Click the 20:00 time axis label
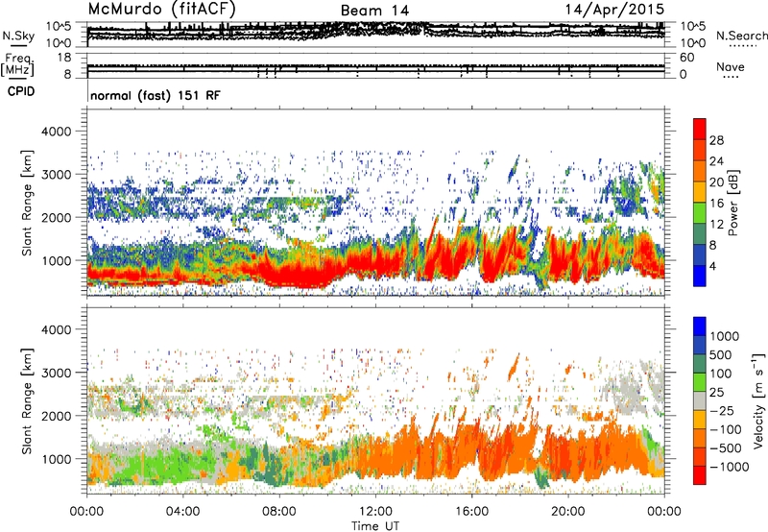This screenshot has height=532, width=768. coord(568,512)
